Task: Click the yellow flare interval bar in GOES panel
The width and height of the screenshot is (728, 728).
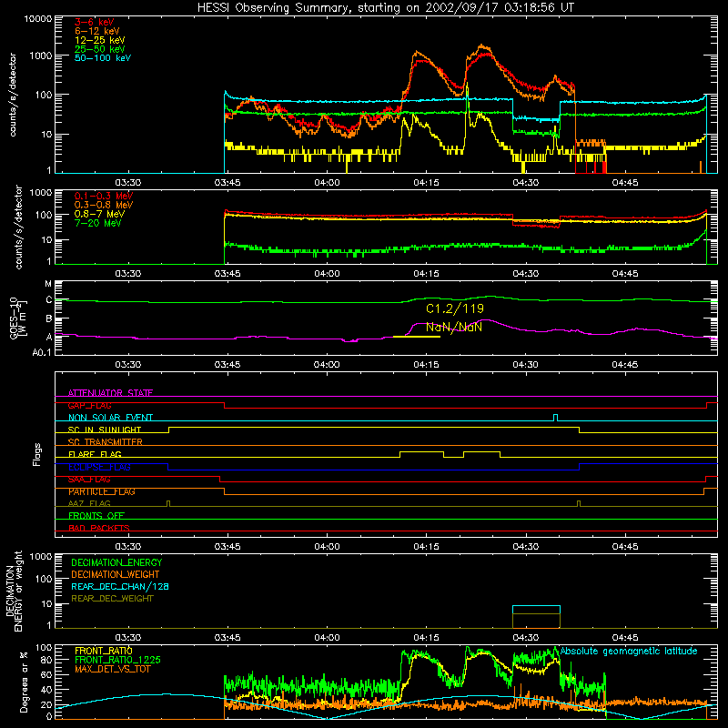Action: [x=417, y=337]
